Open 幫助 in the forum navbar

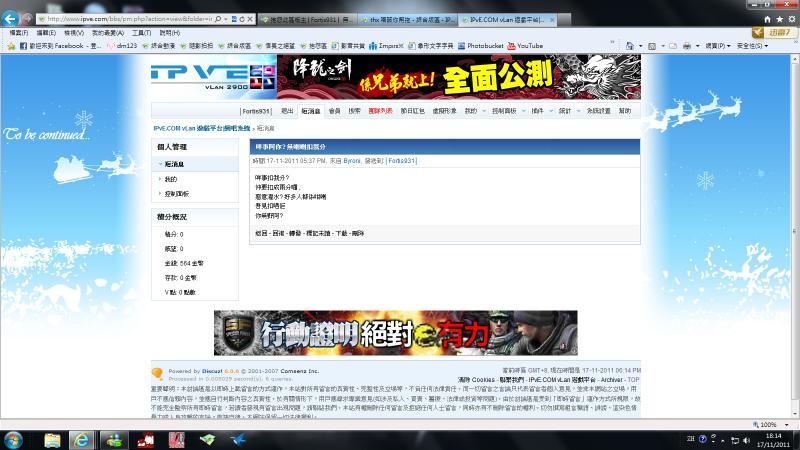pyautogui.click(x=624, y=111)
